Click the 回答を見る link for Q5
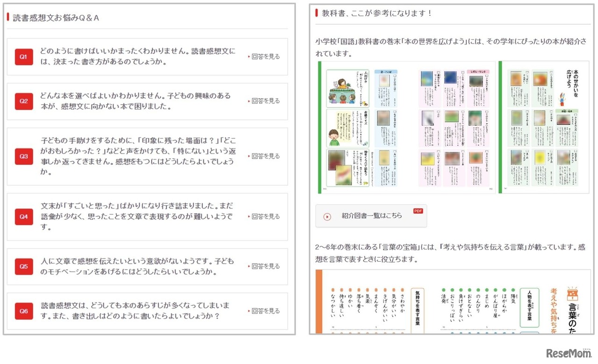The height and width of the screenshot is (364, 598). (x=266, y=266)
